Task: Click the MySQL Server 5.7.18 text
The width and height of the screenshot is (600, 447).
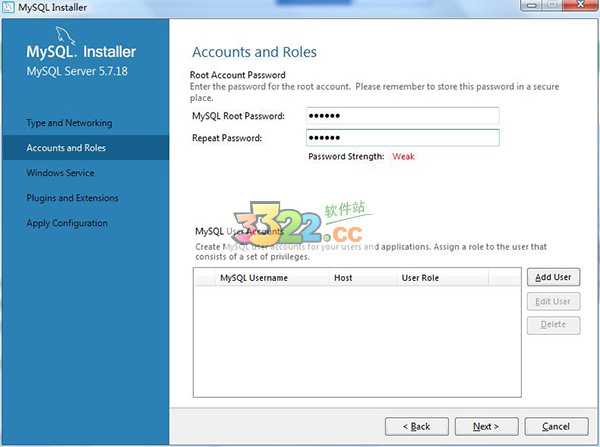Action: 77,71
